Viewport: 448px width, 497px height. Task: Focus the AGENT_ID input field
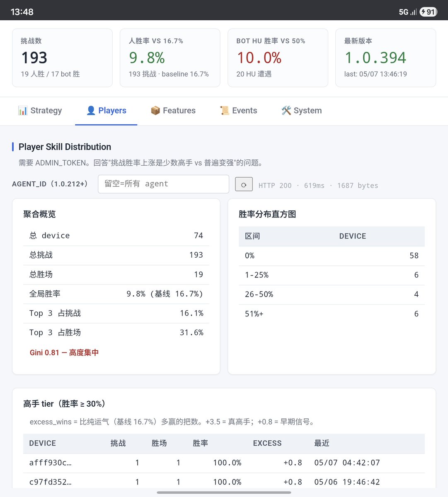pos(163,184)
